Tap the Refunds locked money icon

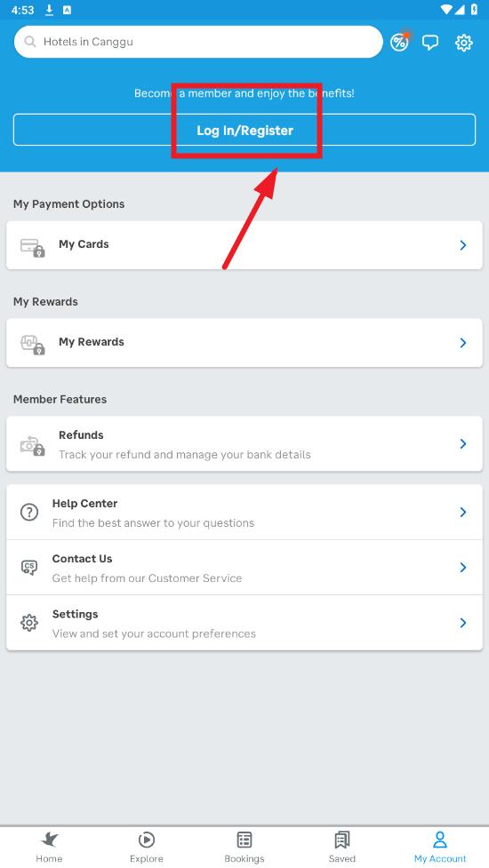click(x=32, y=445)
